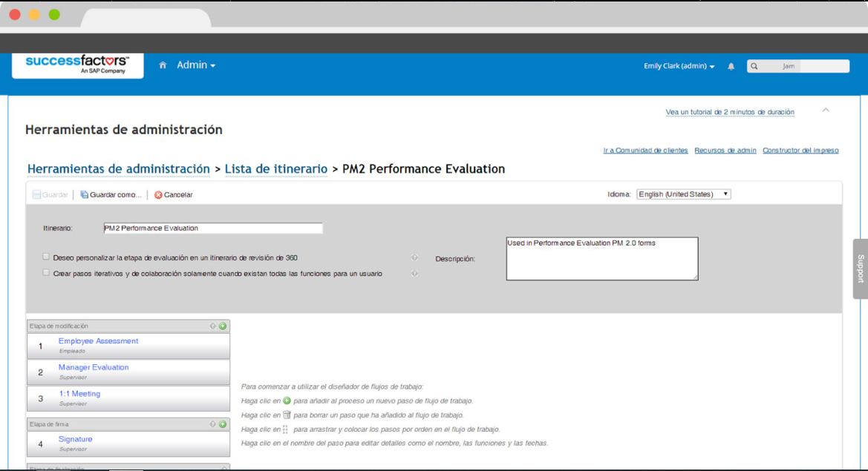Open the notification bell icon
The width and height of the screenshot is (868, 471).
click(731, 66)
